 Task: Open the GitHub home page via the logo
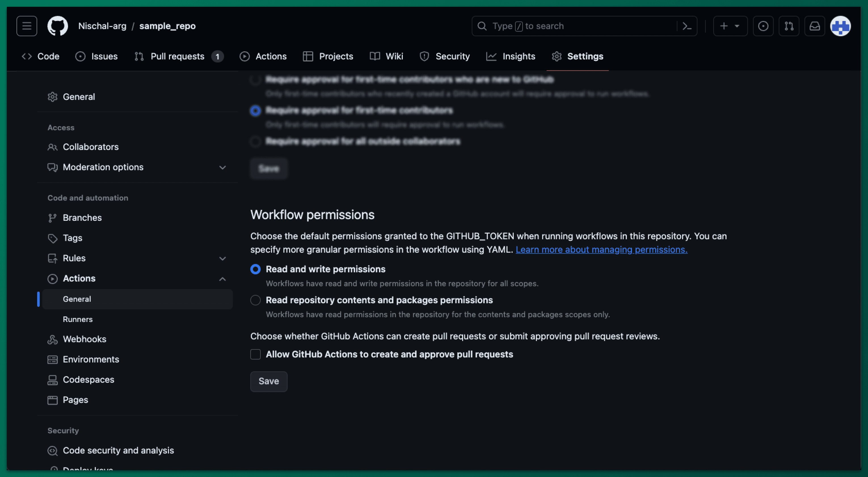tap(58, 26)
